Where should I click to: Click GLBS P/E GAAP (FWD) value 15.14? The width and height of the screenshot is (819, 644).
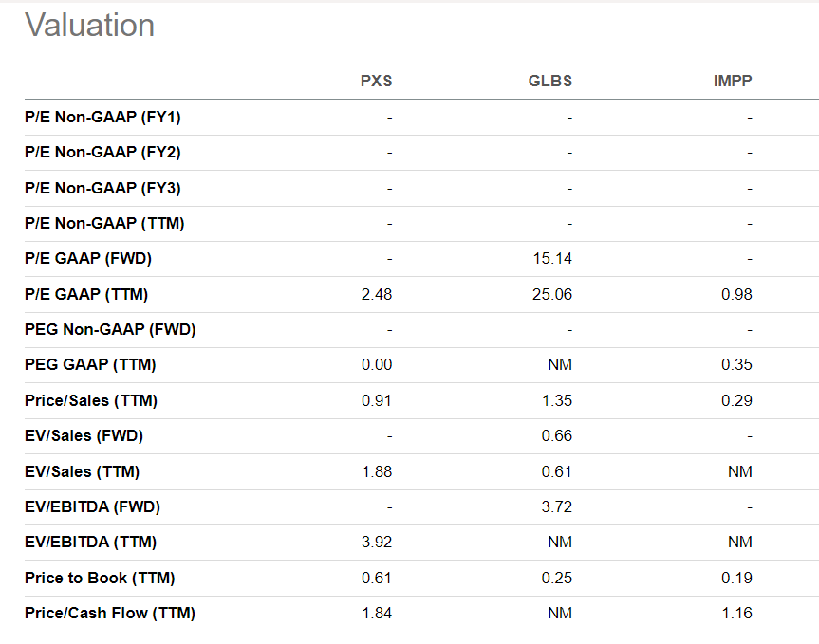551,259
